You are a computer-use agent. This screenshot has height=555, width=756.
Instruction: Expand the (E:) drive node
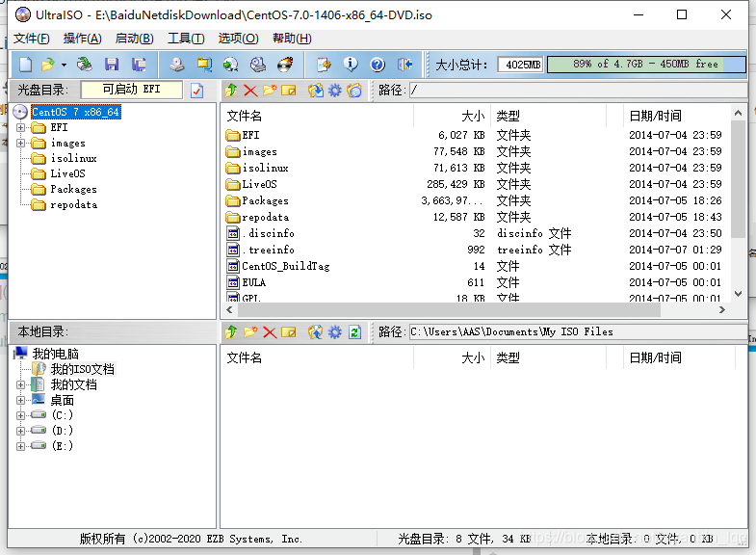21,446
